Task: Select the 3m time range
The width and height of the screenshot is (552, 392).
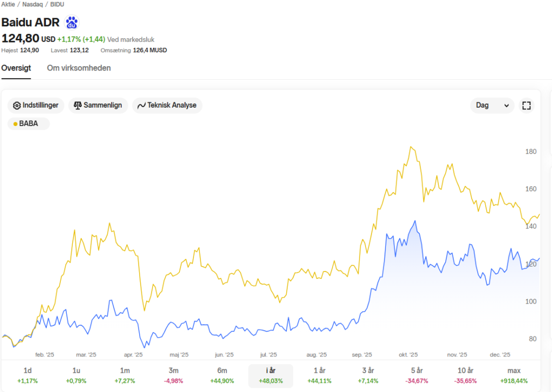Action: (173, 375)
